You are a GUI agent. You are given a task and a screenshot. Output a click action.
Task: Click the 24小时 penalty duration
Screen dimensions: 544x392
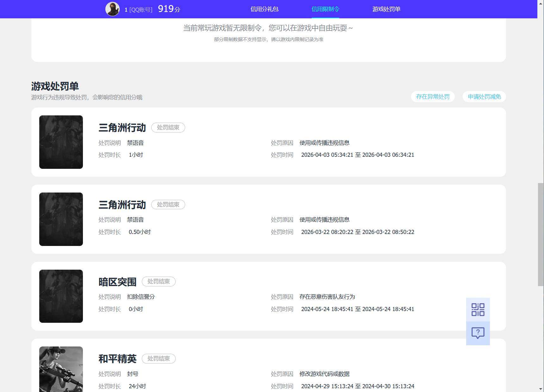(137, 386)
